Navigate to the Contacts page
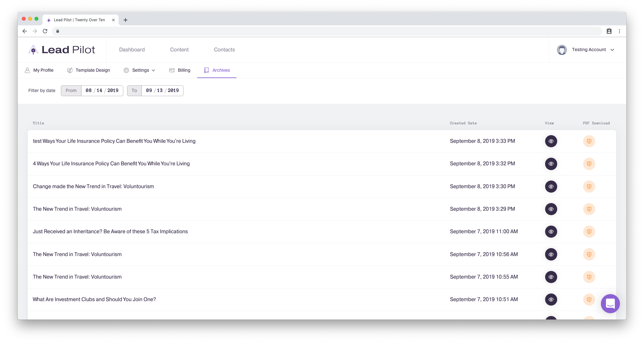The image size is (644, 343). pos(224,50)
